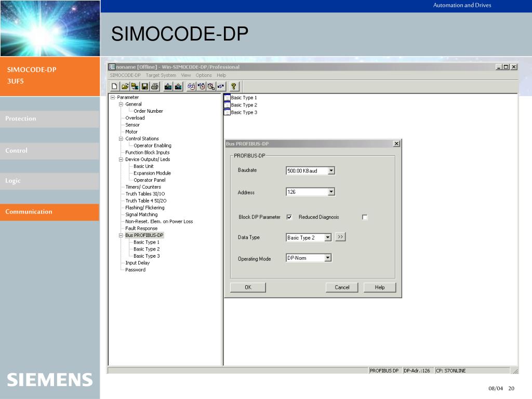
Task: Go to the Logic section in the slide sidebar
Action: coord(49,181)
